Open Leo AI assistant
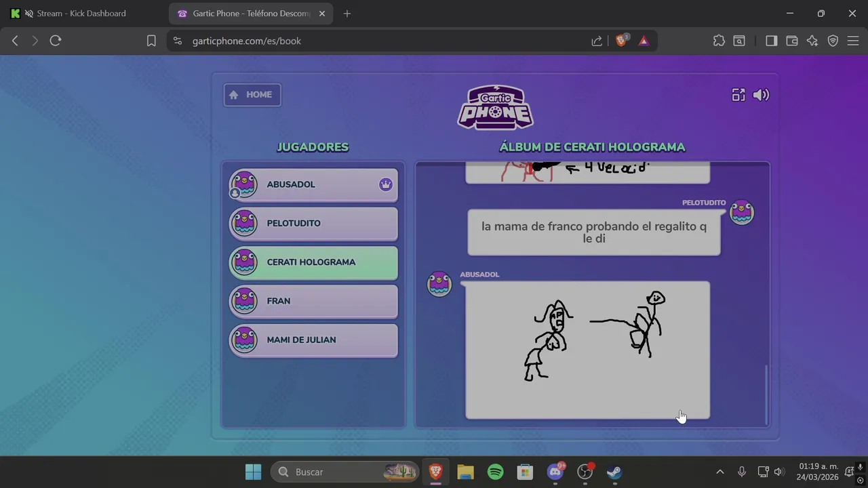 812,41
